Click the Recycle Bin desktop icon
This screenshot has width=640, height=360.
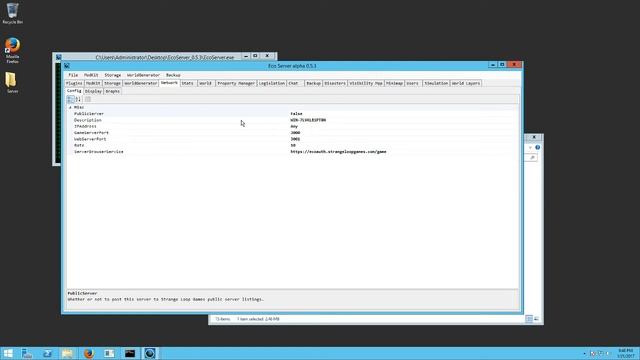13,13
